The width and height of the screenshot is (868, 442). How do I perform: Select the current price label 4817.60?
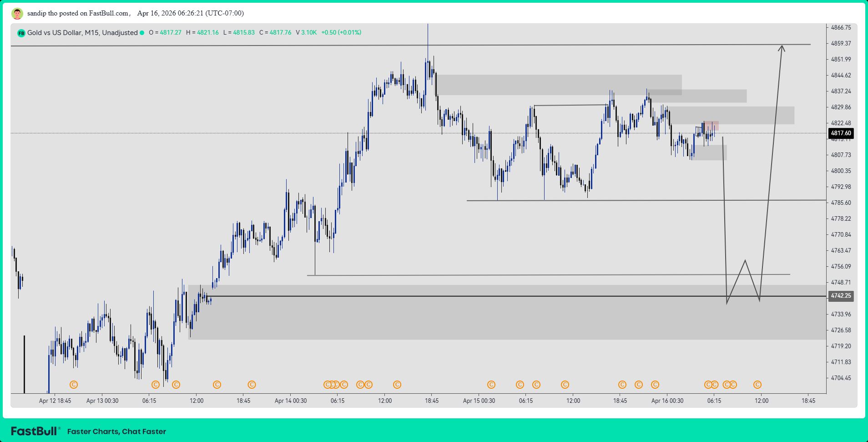pos(840,133)
